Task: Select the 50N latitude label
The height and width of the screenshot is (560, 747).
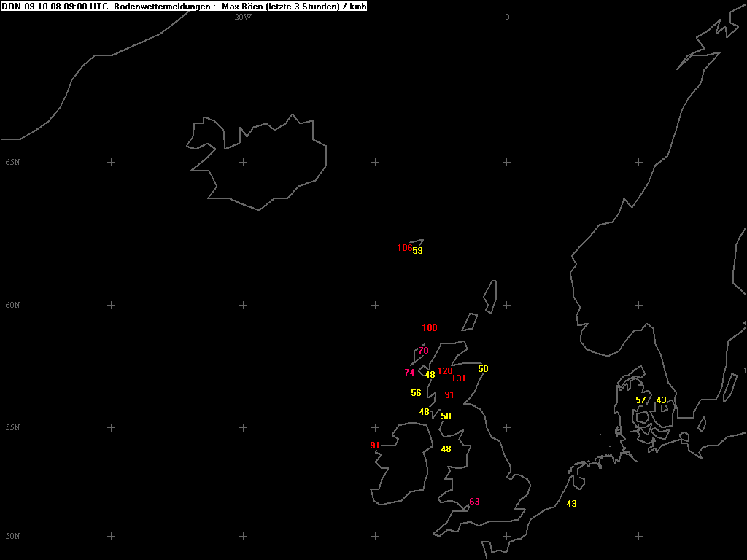Action: point(12,536)
